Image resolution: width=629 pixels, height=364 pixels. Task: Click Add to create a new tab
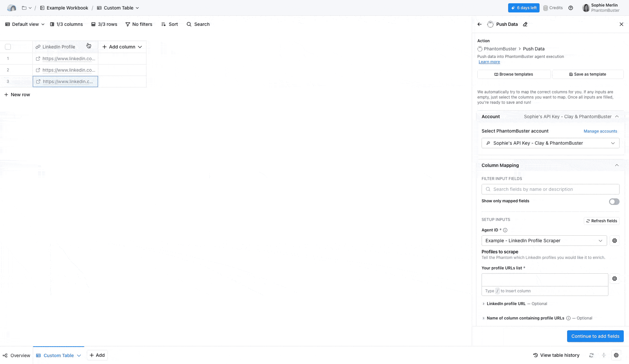pos(97,355)
